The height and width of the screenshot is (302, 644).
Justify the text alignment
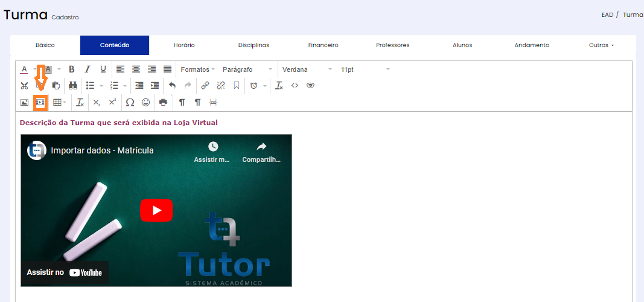pos(168,69)
